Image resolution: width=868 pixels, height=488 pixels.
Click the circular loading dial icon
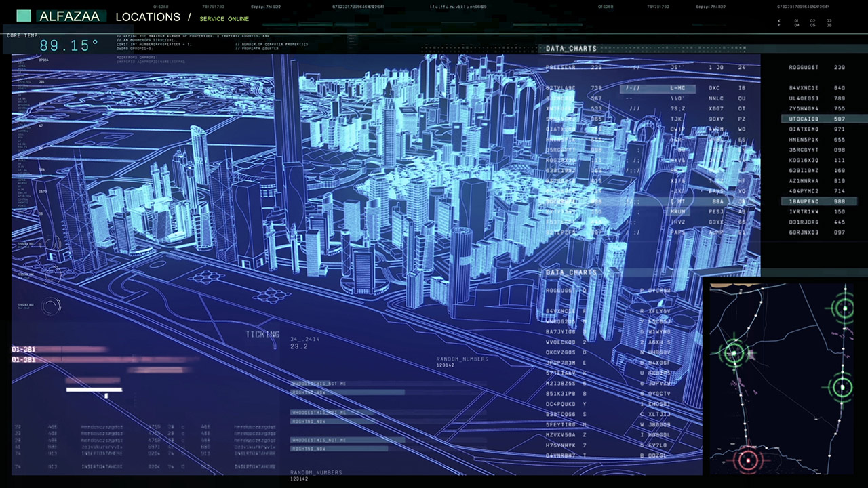(51, 306)
